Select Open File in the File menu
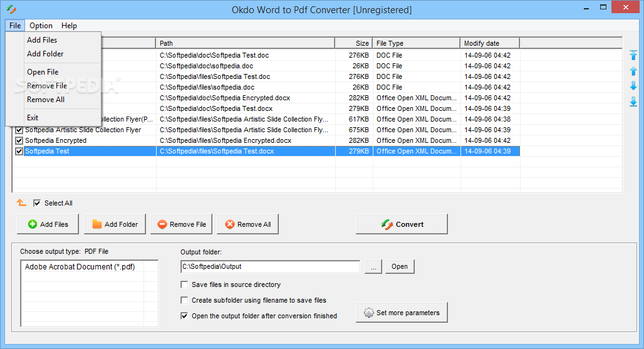The image size is (644, 349). pyautogui.click(x=43, y=72)
